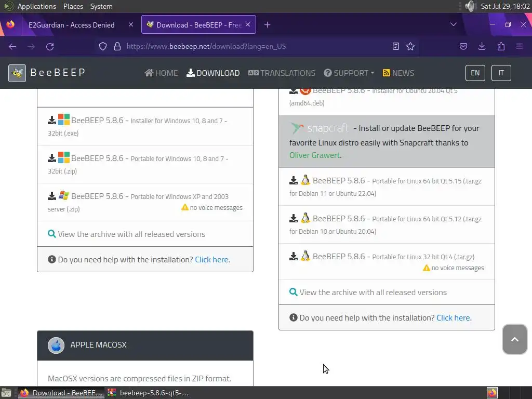Click download icon for Linux 32 bit Qt 4
The height and width of the screenshot is (399, 532).
294,257
